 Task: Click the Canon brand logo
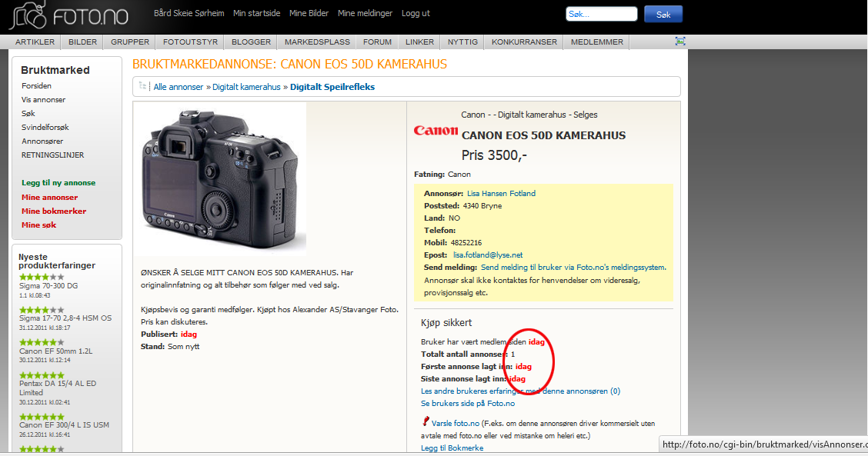point(436,131)
